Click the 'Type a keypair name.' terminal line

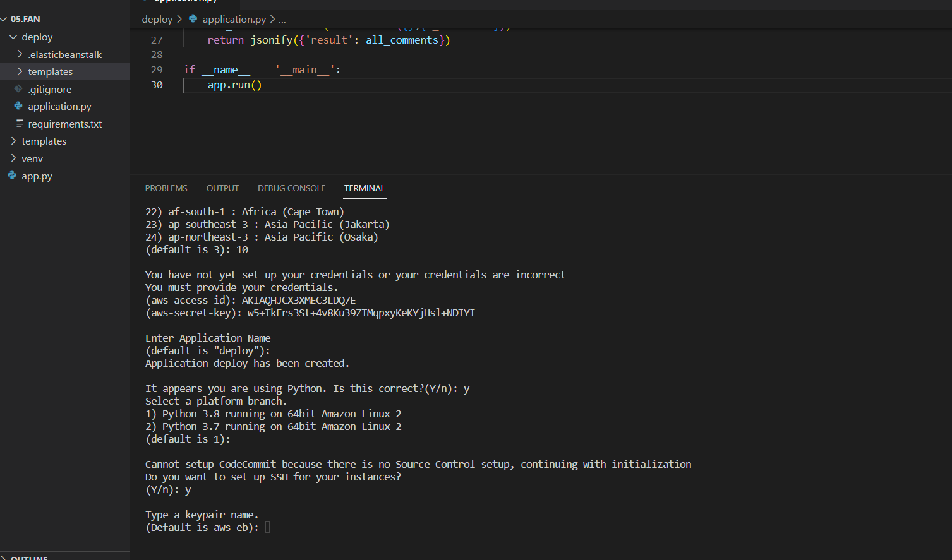point(202,515)
